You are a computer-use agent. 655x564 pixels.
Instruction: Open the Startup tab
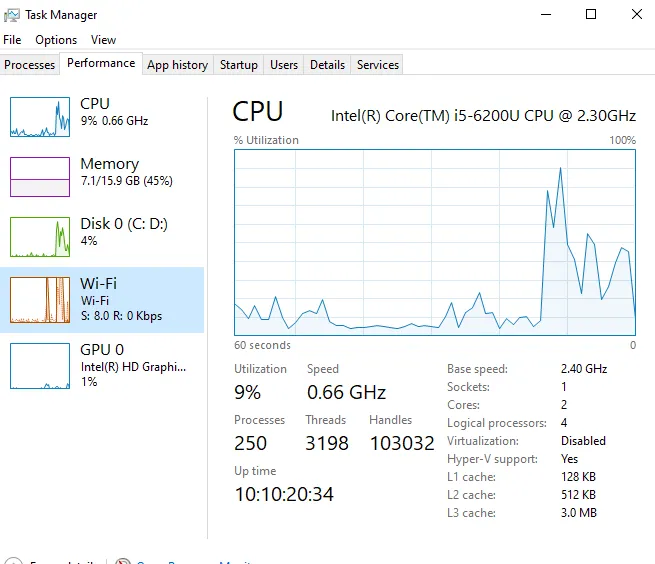pyautogui.click(x=239, y=65)
